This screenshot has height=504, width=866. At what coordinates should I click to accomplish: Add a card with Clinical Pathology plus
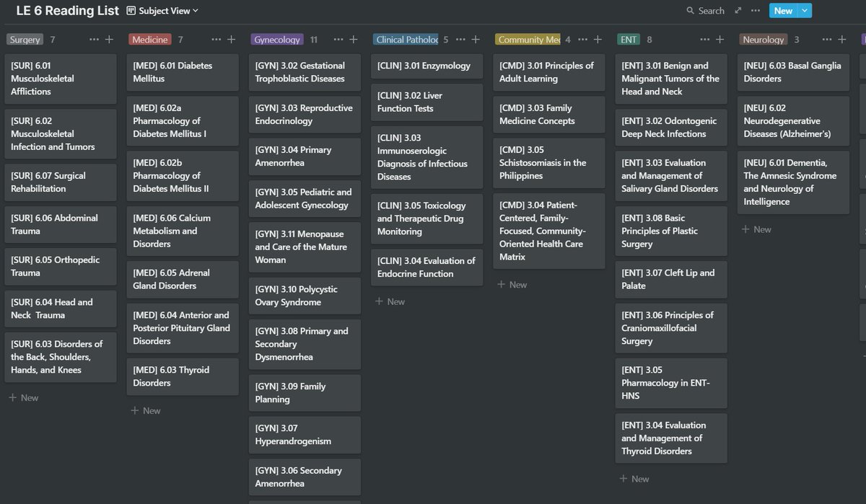point(475,40)
